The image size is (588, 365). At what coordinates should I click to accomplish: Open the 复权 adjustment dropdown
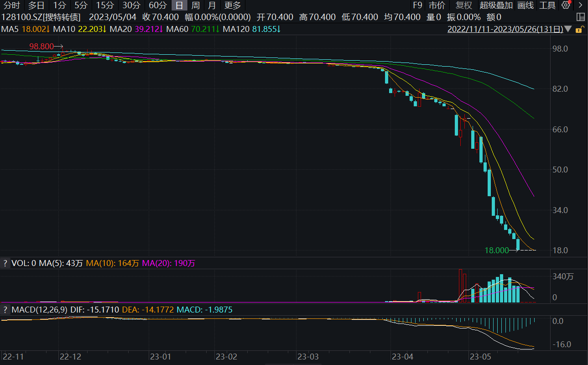(x=463, y=5)
